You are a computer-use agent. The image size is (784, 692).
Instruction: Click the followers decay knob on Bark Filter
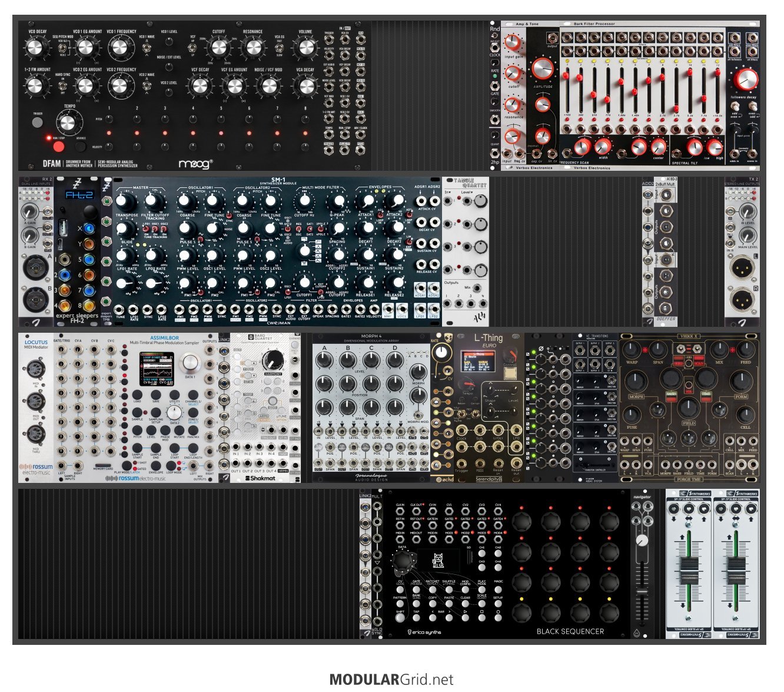point(746,80)
